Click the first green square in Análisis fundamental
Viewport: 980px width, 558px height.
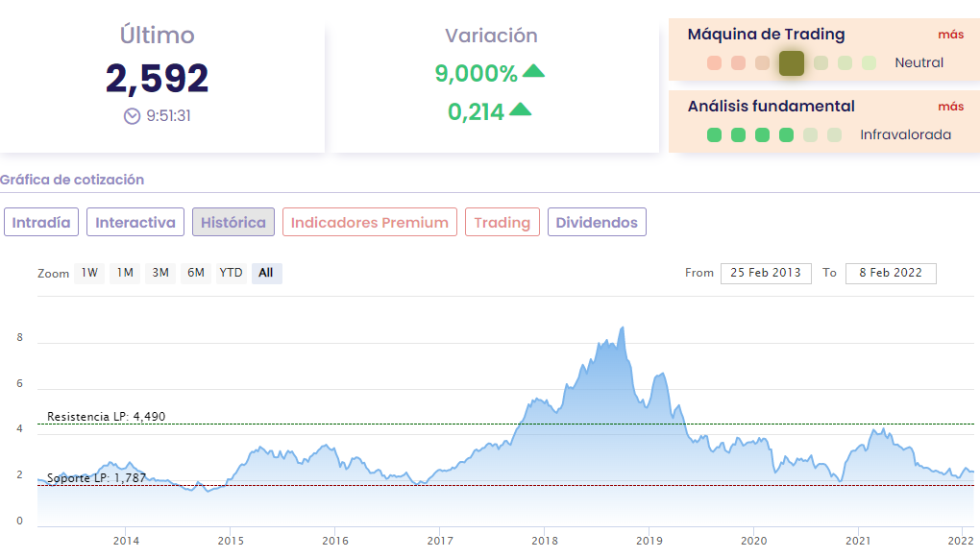(714, 135)
